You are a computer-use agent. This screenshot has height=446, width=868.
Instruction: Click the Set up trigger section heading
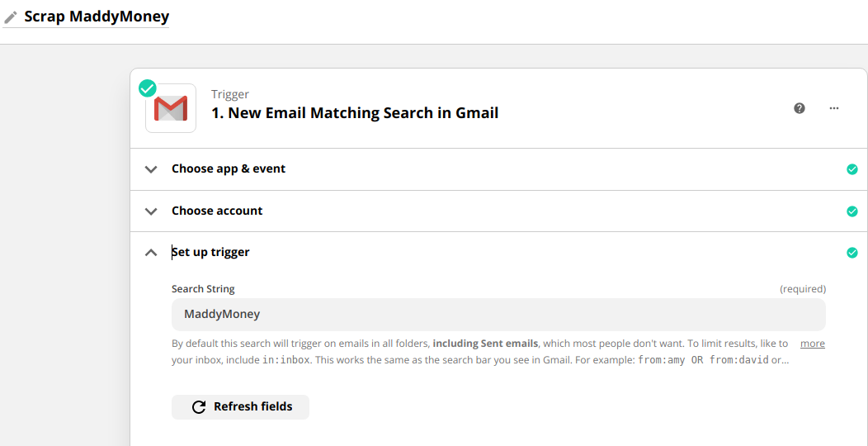point(210,252)
